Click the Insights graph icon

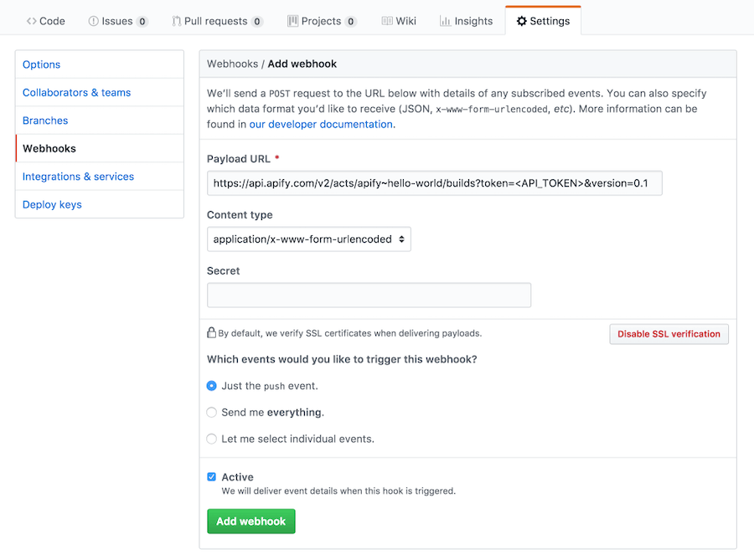444,21
